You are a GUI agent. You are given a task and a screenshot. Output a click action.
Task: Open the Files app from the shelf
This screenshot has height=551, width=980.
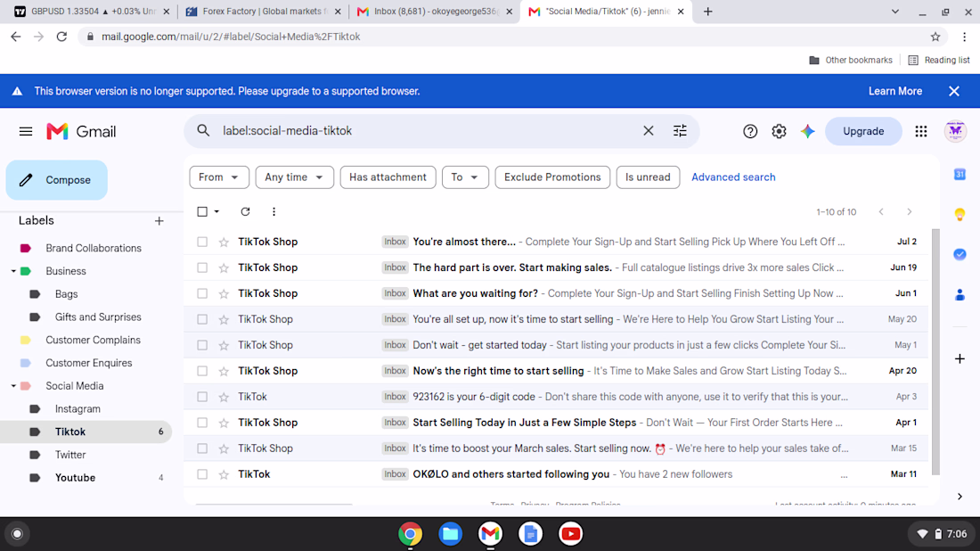click(450, 533)
